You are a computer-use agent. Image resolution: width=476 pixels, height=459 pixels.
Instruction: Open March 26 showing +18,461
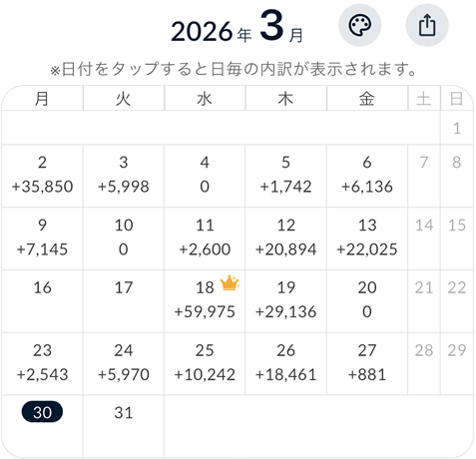285,363
